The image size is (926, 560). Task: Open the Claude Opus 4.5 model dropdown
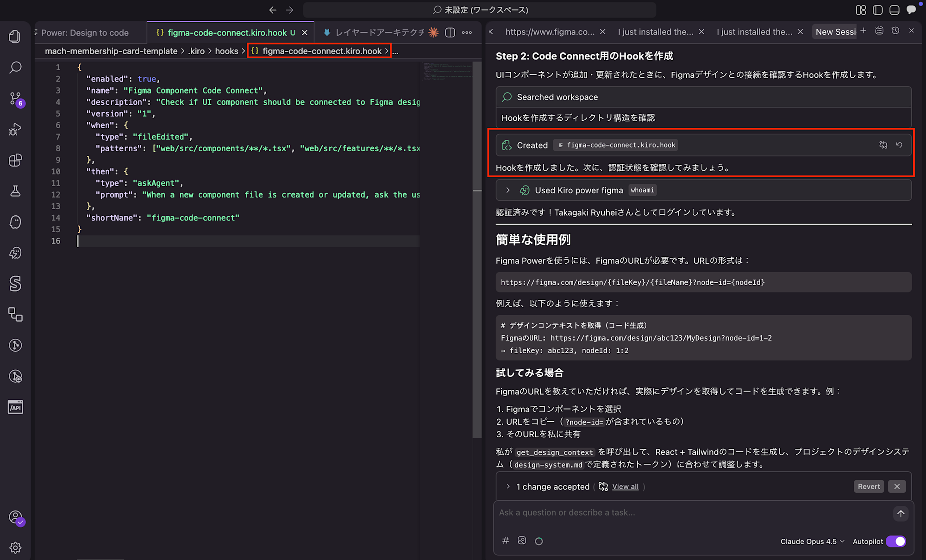(812, 541)
